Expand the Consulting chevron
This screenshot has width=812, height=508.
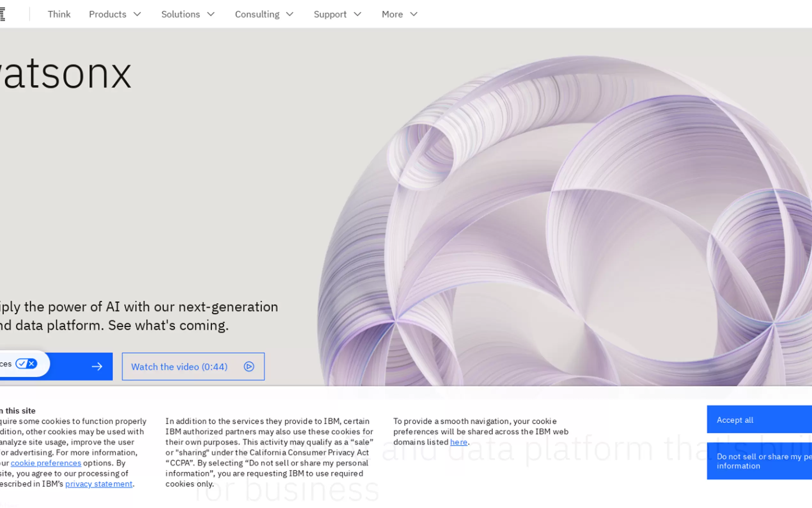290,14
